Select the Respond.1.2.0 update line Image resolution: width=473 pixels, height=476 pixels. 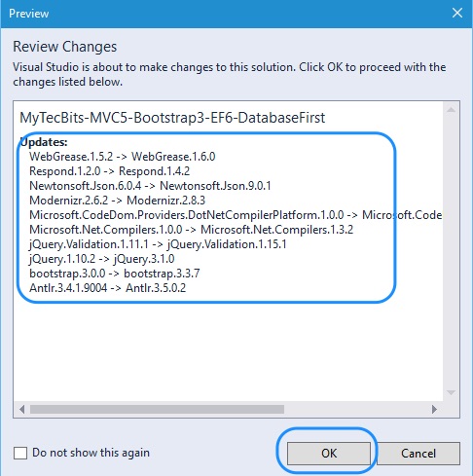click(110, 171)
